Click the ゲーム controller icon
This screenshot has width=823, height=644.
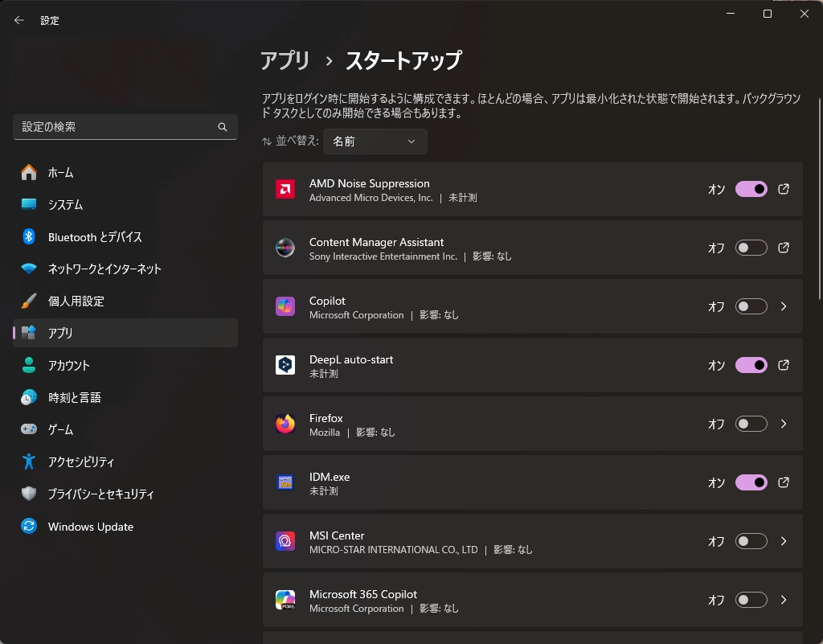[x=29, y=429]
